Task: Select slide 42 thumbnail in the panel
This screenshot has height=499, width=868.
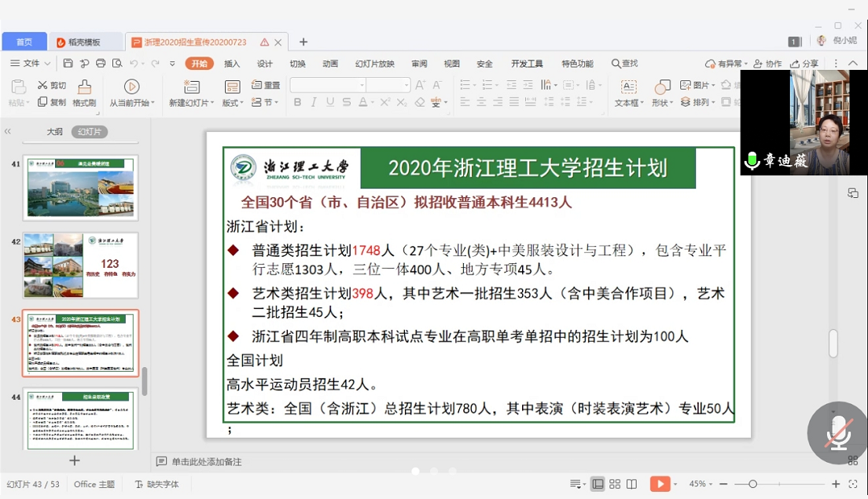Action: [81, 265]
